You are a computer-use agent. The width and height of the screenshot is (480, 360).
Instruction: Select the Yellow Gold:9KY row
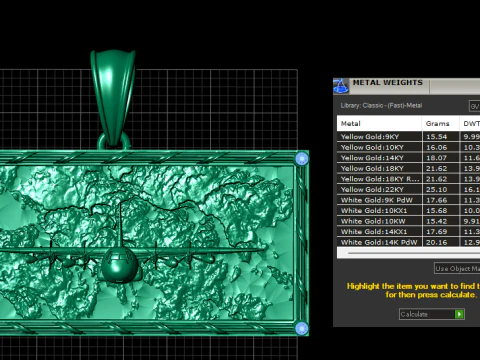click(x=409, y=137)
